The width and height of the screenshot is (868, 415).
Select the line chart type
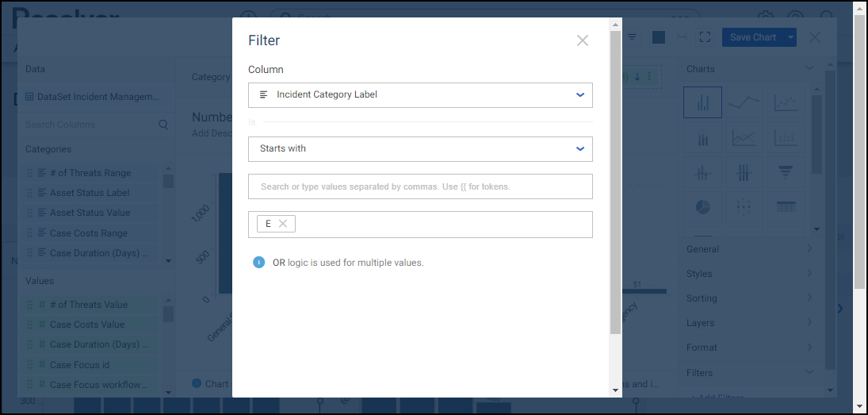744,103
